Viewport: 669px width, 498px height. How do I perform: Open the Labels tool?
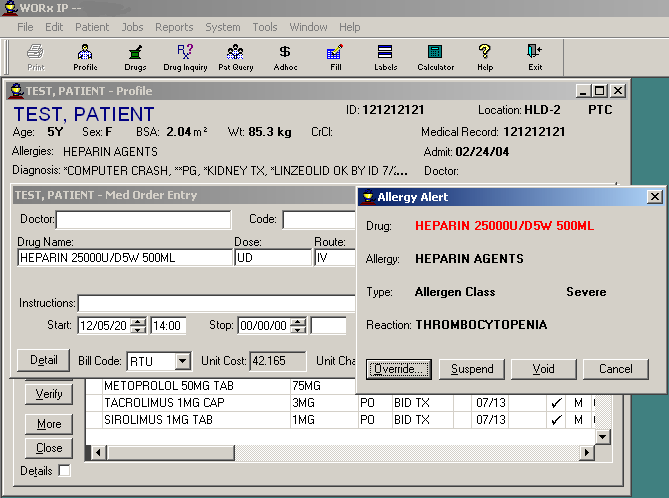click(385, 57)
